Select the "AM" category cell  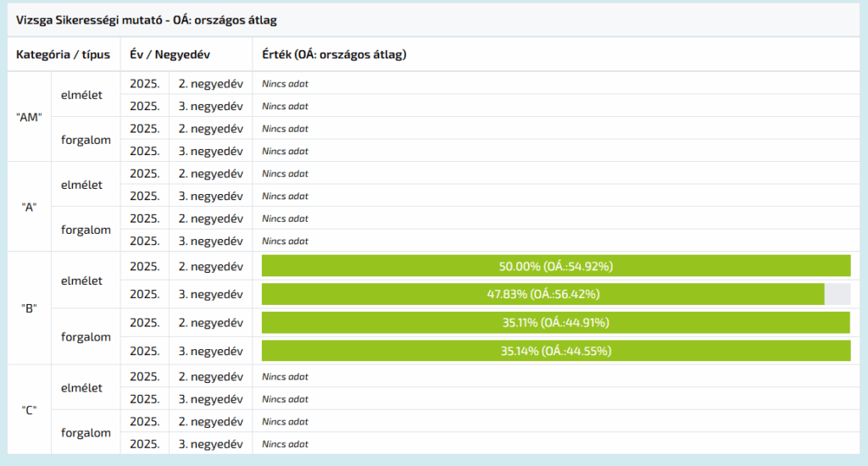[29, 117]
